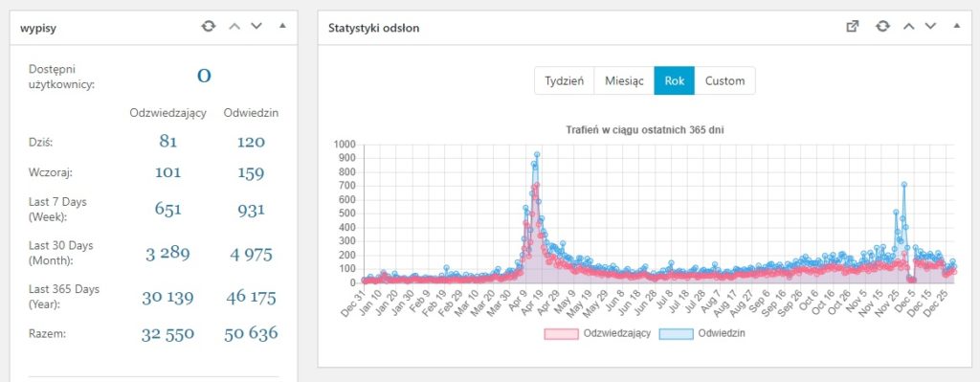
Task: Collapse the wypisy widget panel
Action: [x=282, y=26]
